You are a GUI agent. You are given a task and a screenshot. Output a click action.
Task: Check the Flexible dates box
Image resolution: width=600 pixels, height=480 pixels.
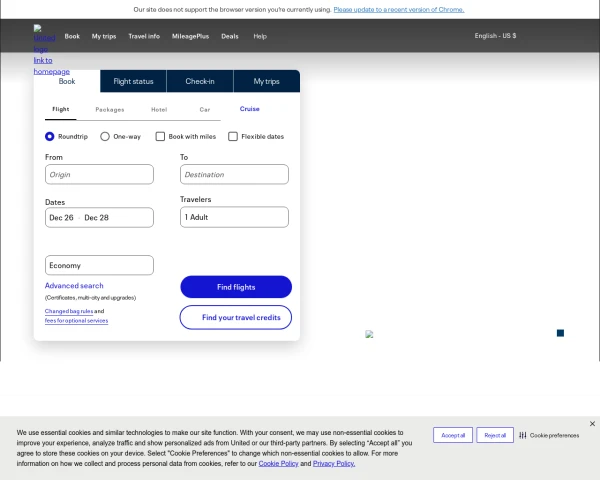tap(233, 136)
